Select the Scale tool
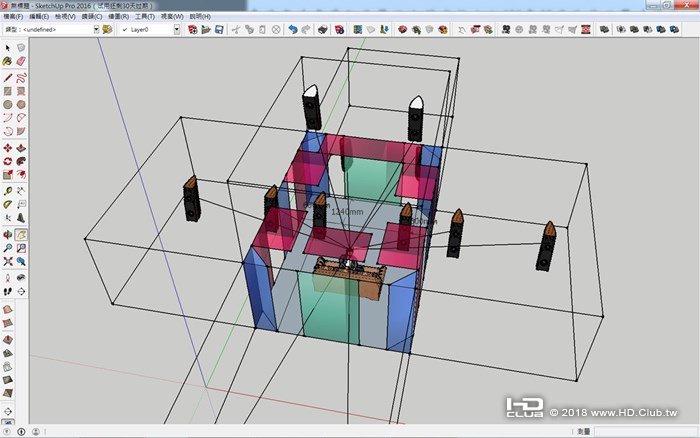Viewport: 700px width, 438px height. pos(8,175)
